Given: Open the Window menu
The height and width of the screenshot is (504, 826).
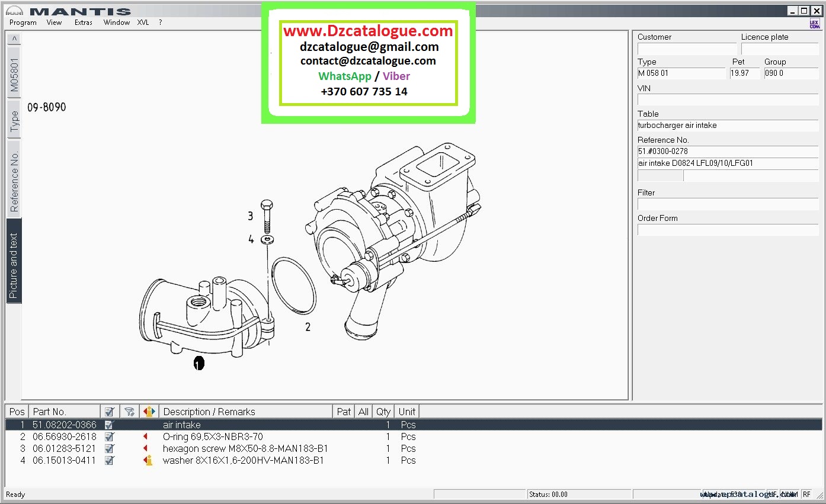Looking at the screenshot, I should coord(117,23).
